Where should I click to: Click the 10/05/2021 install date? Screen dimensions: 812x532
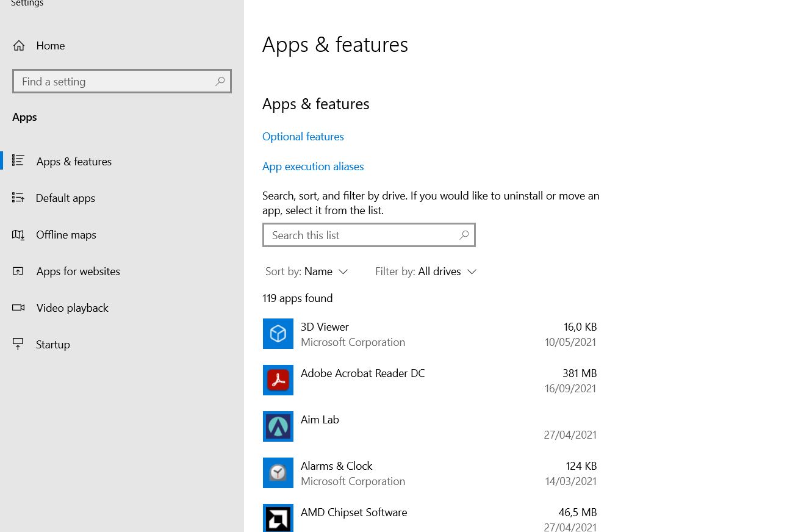pos(570,342)
